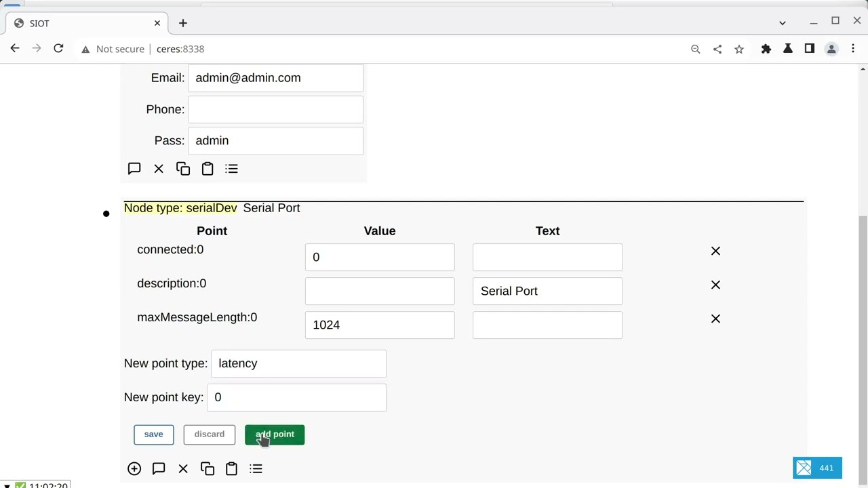
Task: Edit connected:0 Text field
Action: point(547,257)
